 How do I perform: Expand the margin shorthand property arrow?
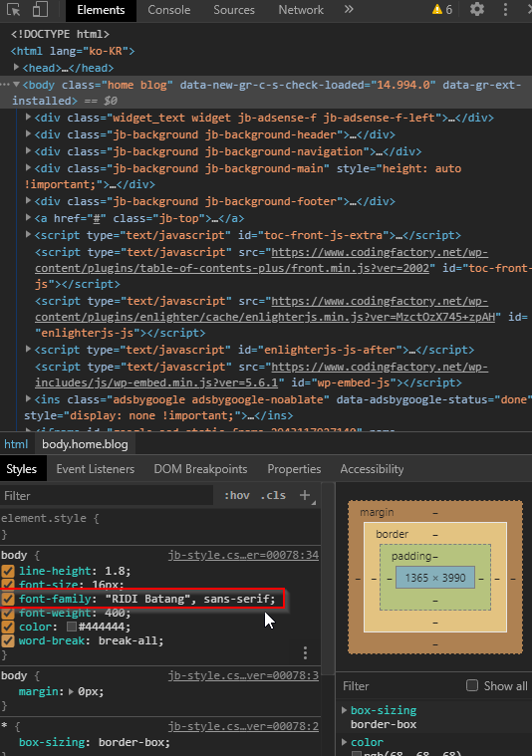click(x=72, y=691)
